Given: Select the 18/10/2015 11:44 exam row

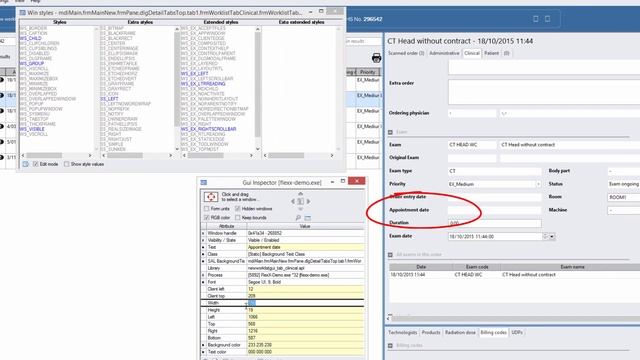Looking at the screenshot, I should [x=514, y=275].
